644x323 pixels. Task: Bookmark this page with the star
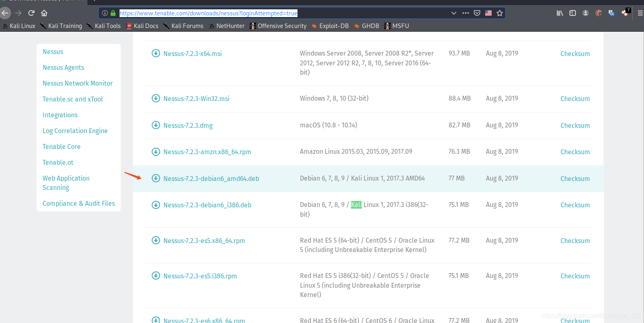coord(500,13)
